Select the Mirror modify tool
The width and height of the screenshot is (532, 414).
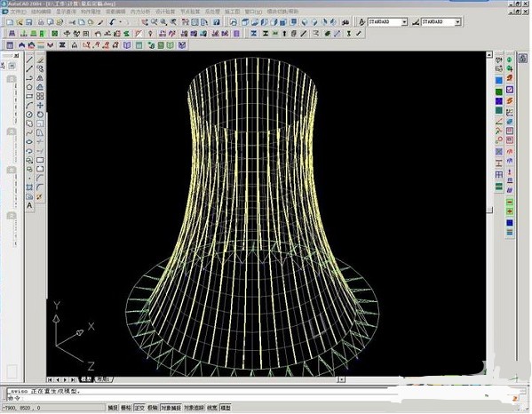coord(40,78)
